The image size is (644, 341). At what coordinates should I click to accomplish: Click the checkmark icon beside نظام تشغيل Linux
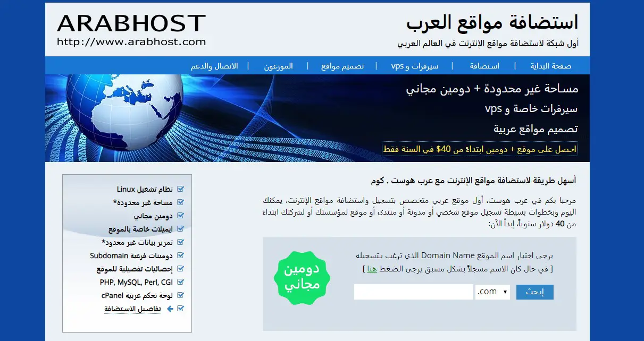[x=180, y=189]
